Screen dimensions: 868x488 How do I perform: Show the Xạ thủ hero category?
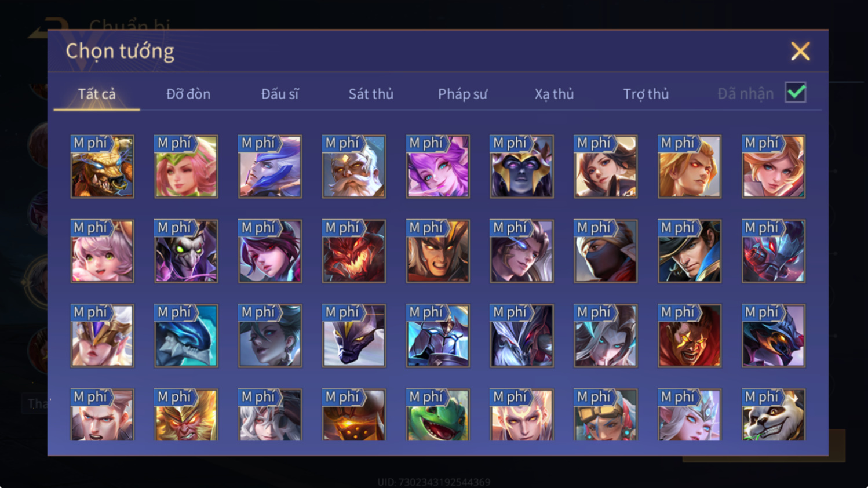[554, 94]
